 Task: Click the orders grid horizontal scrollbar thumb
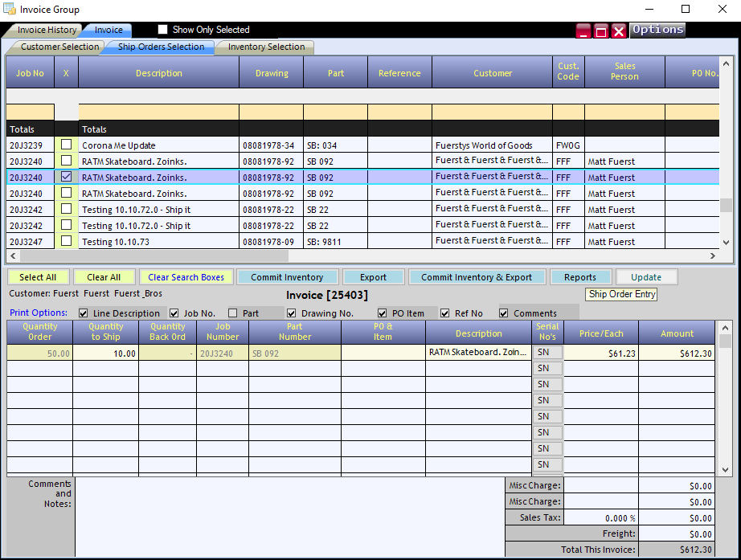[154, 256]
